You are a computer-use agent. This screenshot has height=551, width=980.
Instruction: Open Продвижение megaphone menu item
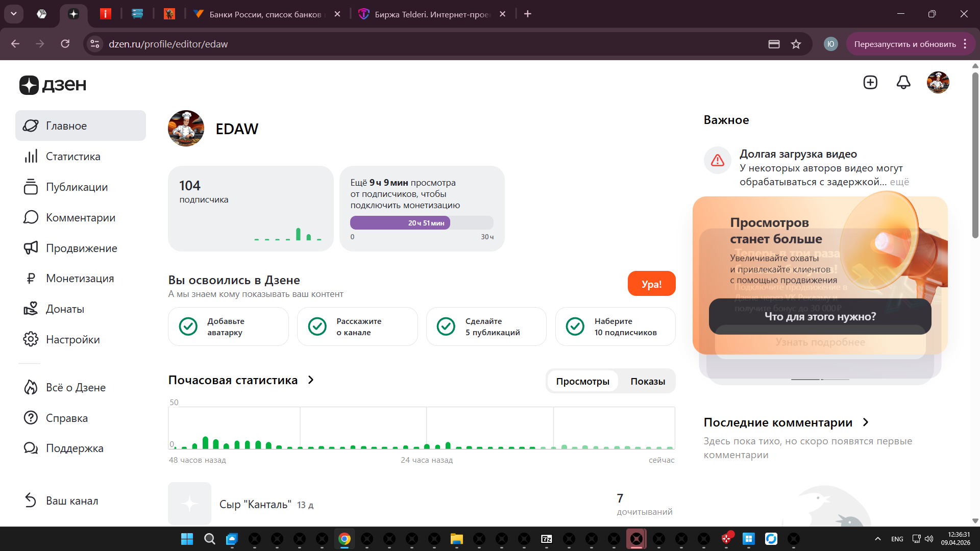pyautogui.click(x=81, y=248)
